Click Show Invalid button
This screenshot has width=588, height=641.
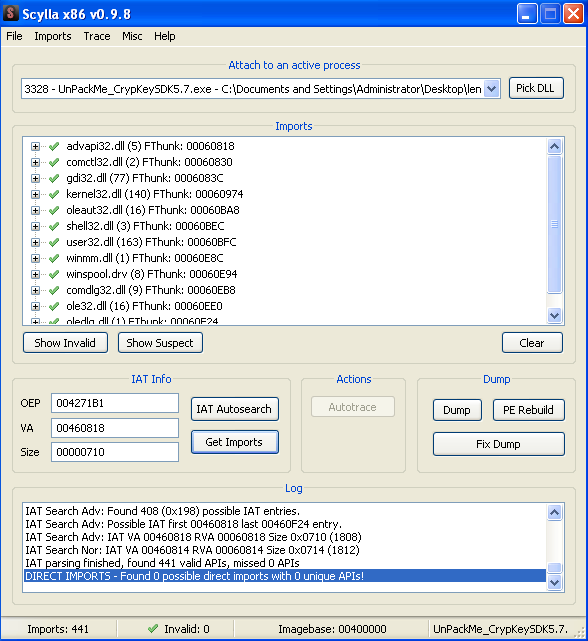(x=65, y=343)
